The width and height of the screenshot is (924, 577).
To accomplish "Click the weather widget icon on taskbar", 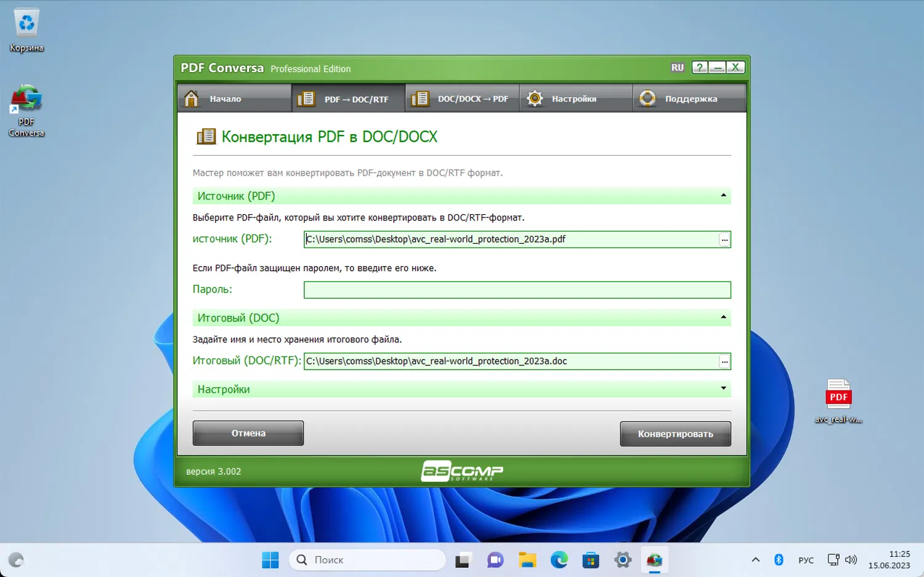I will [16, 560].
